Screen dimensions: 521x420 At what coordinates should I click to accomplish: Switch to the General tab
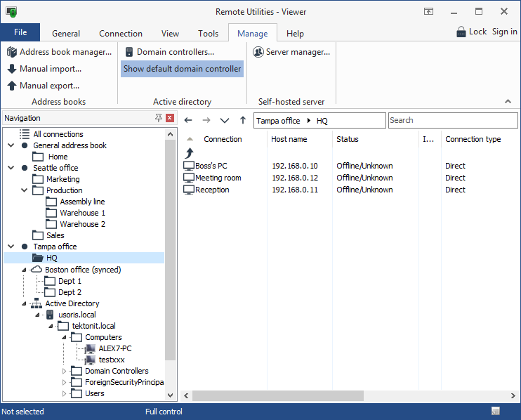(66, 34)
